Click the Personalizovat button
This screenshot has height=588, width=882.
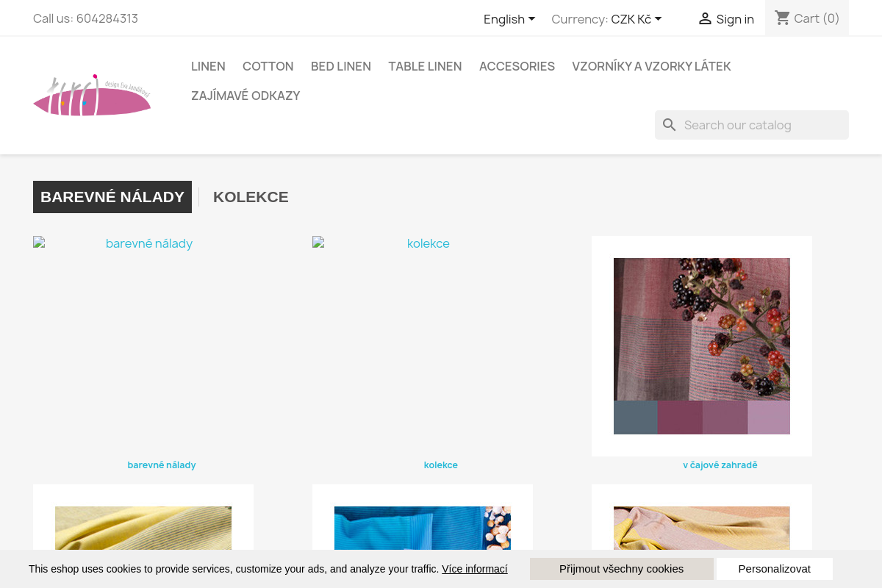tap(775, 569)
